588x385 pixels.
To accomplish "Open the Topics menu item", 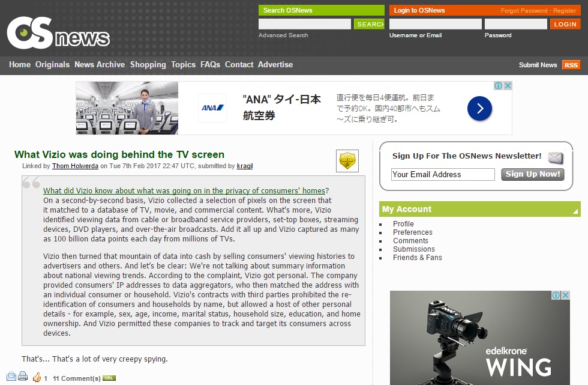I will tap(184, 64).
